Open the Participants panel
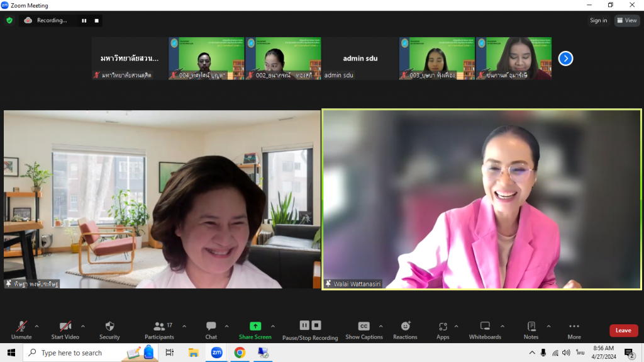 [159, 329]
